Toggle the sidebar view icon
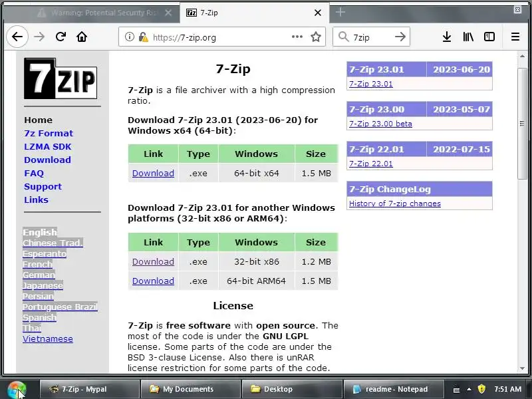The width and height of the screenshot is (532, 399). 489,37
